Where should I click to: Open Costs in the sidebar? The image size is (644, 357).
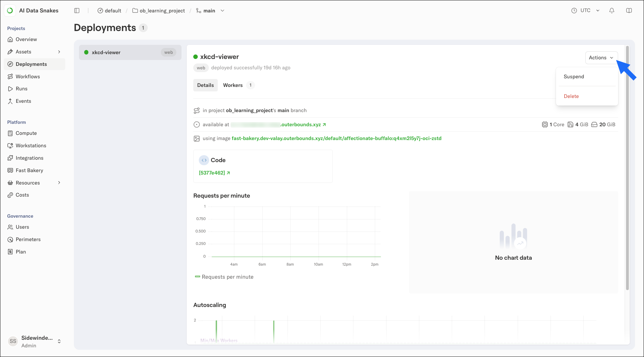pos(35,195)
